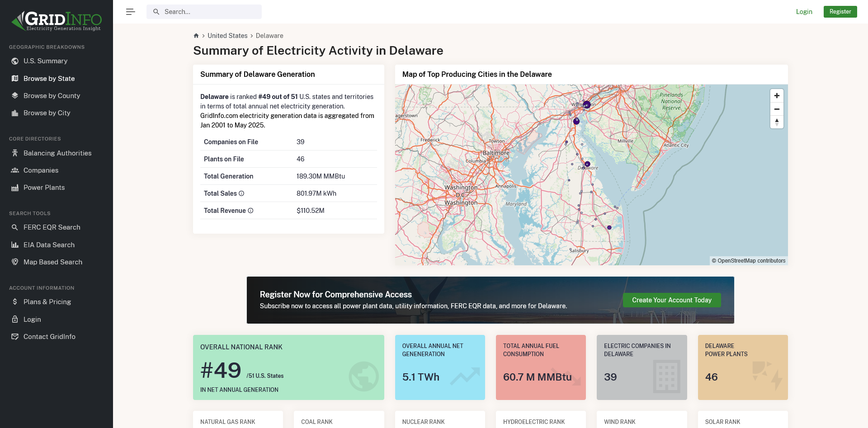868x428 pixels.
Task: Click Create Your Account Today button
Action: pyautogui.click(x=671, y=300)
